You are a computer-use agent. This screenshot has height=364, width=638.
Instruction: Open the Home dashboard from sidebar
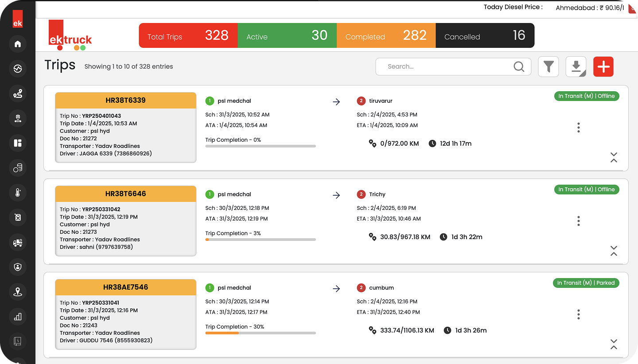tap(18, 44)
